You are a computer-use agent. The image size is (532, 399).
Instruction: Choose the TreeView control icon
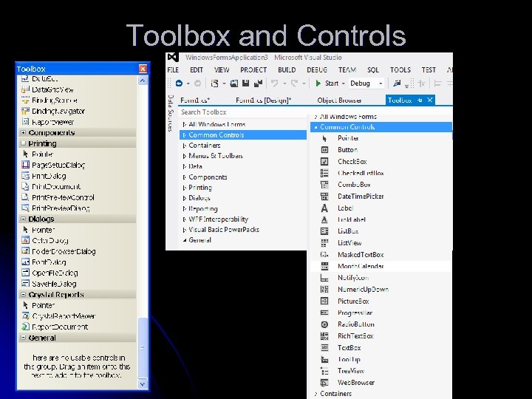(324, 371)
